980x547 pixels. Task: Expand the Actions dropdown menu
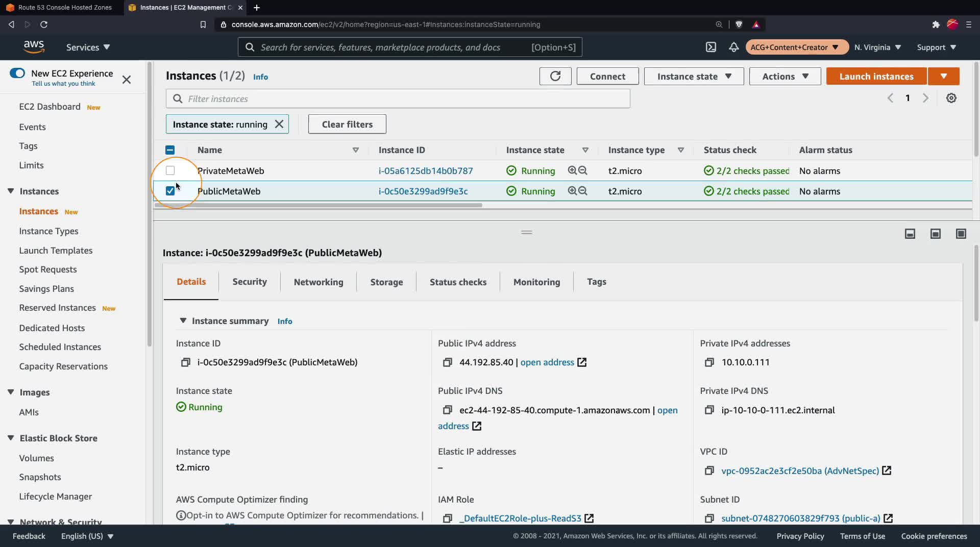click(785, 76)
